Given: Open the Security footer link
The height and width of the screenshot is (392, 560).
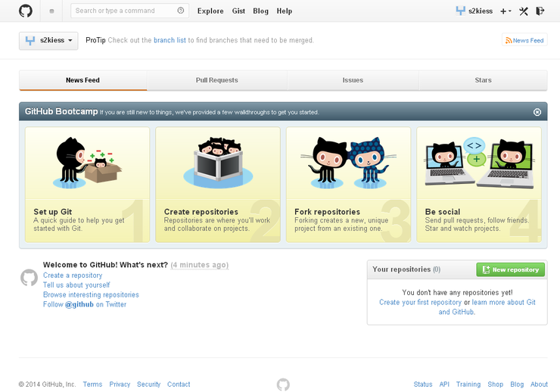Looking at the screenshot, I should 148,384.
